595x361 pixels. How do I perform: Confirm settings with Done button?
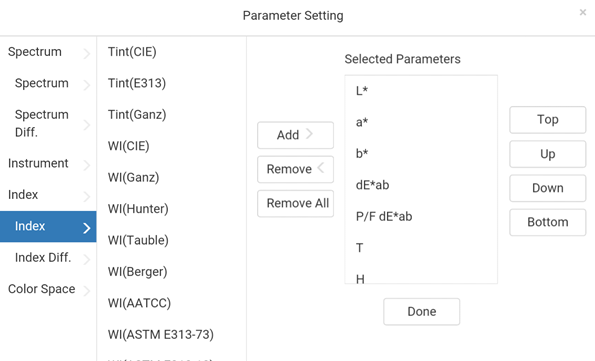[422, 312]
